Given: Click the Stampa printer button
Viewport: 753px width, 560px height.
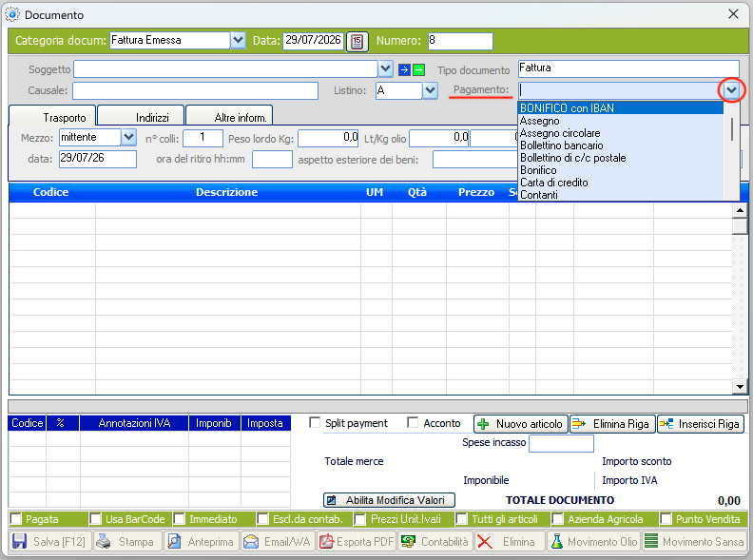Looking at the screenshot, I should (127, 541).
